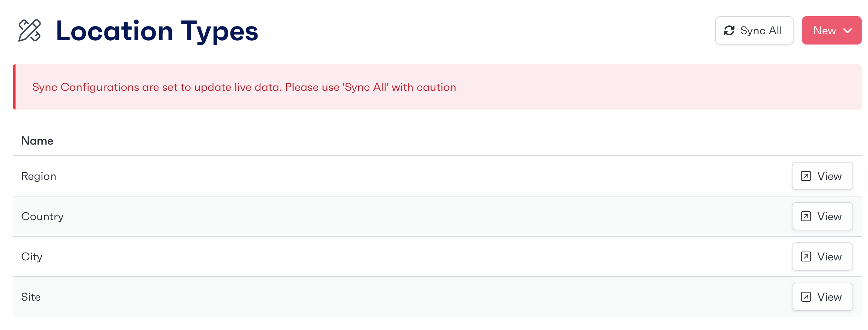The height and width of the screenshot is (330, 868).
Task: Click the chevron arrow on the New button
Action: [x=848, y=31]
